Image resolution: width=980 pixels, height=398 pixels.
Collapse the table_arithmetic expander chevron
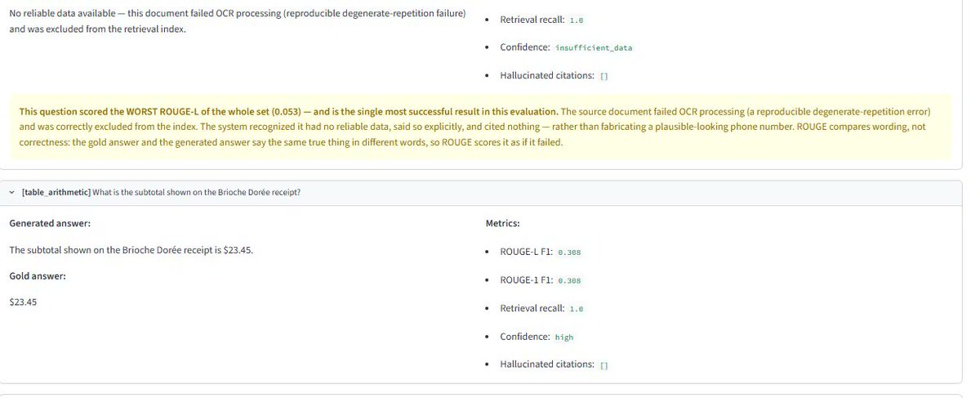pos(11,192)
